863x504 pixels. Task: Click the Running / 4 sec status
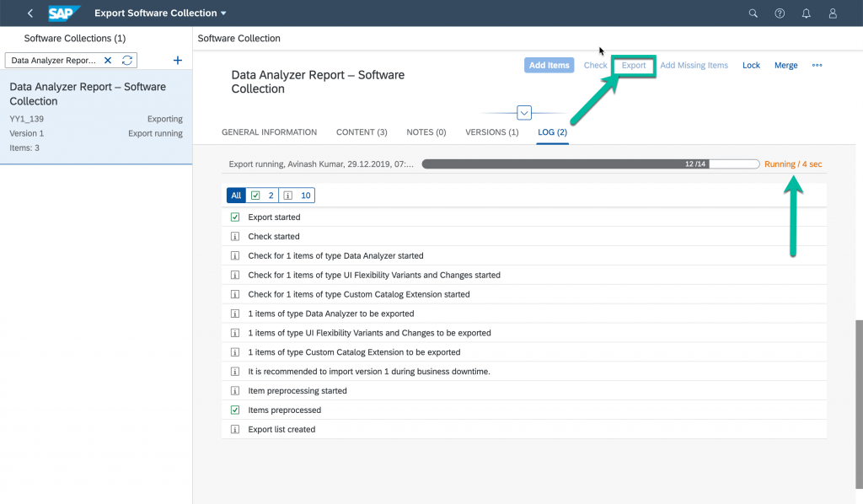[792, 164]
